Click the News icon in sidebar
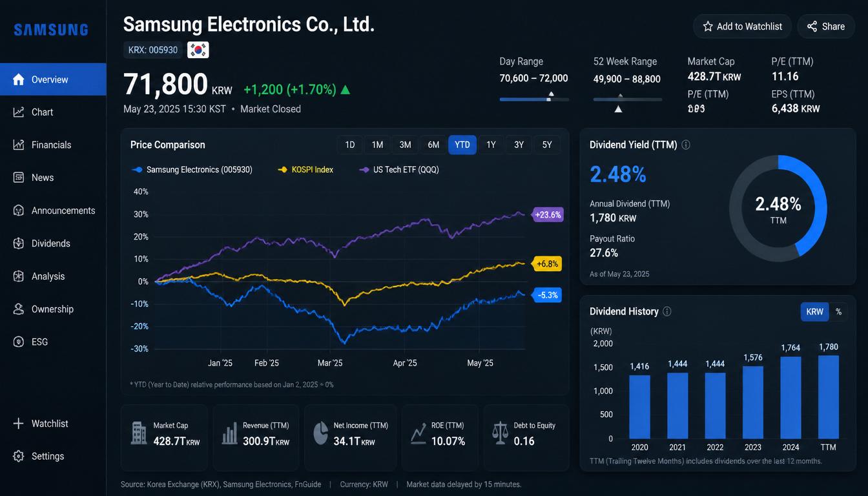The height and width of the screenshot is (496, 868). pyautogui.click(x=19, y=178)
